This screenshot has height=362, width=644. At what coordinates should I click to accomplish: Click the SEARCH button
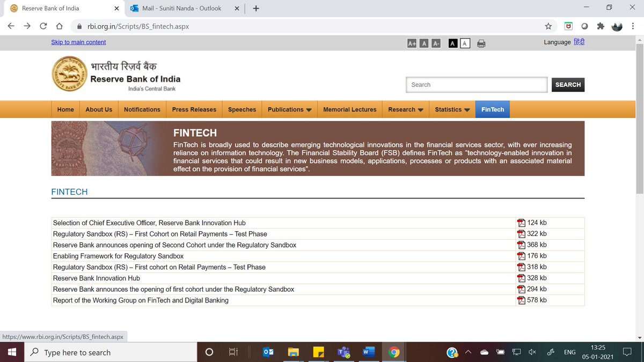pyautogui.click(x=568, y=85)
